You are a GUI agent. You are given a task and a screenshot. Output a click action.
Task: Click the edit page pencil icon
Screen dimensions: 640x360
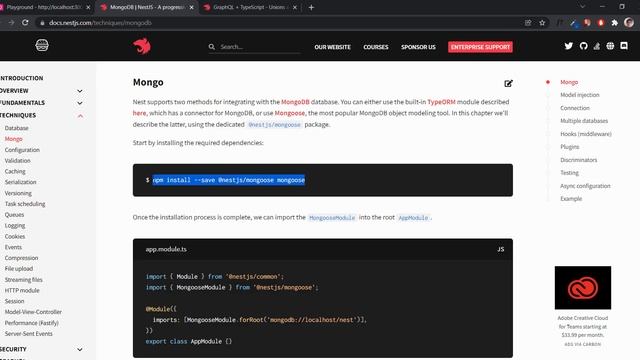[508, 83]
